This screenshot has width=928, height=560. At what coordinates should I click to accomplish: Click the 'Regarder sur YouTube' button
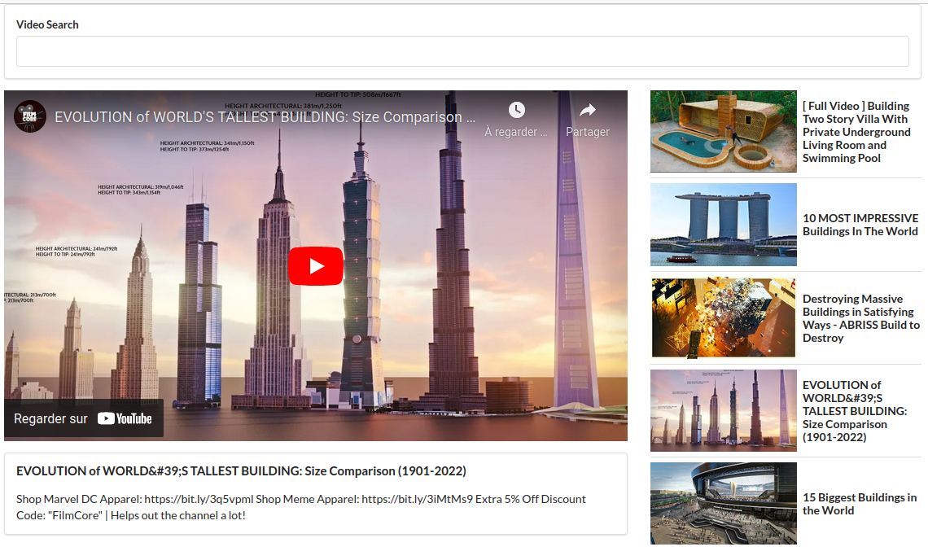point(83,418)
